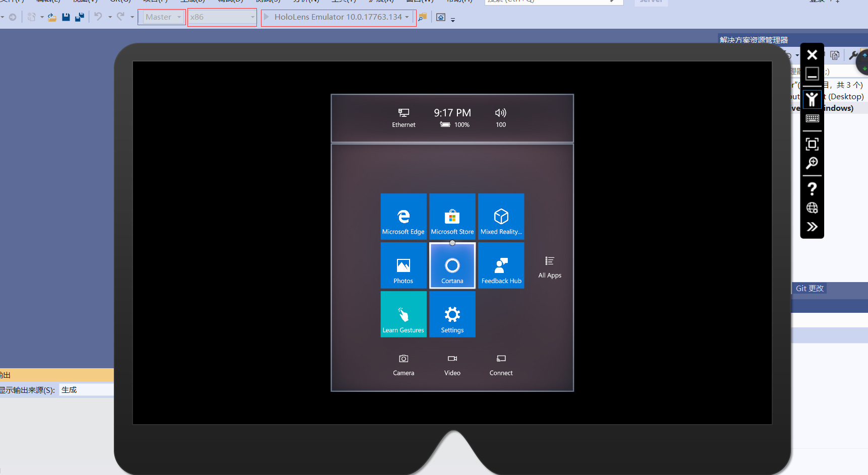Click the Undo arrow icon
Viewport: 868px width, 475px height.
click(x=98, y=17)
